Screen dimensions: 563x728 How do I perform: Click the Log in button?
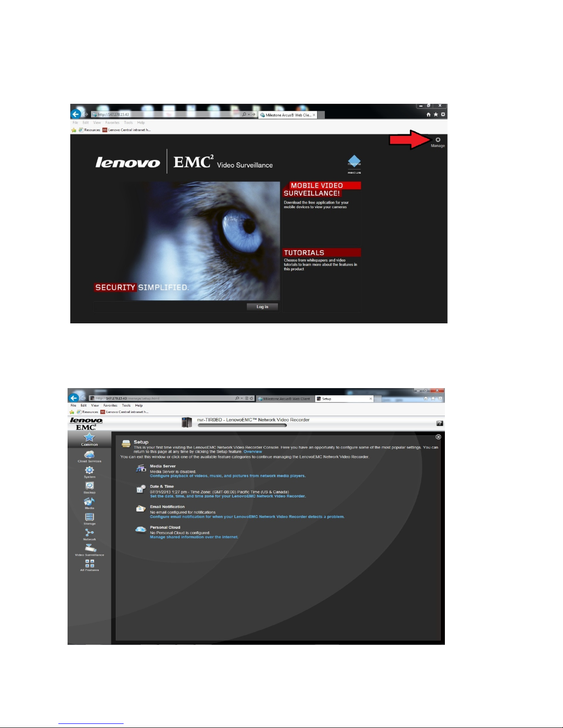[262, 307]
